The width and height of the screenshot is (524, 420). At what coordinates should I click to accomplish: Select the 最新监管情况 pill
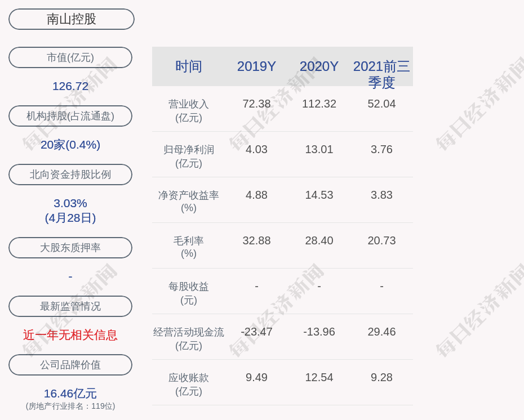(x=70, y=306)
